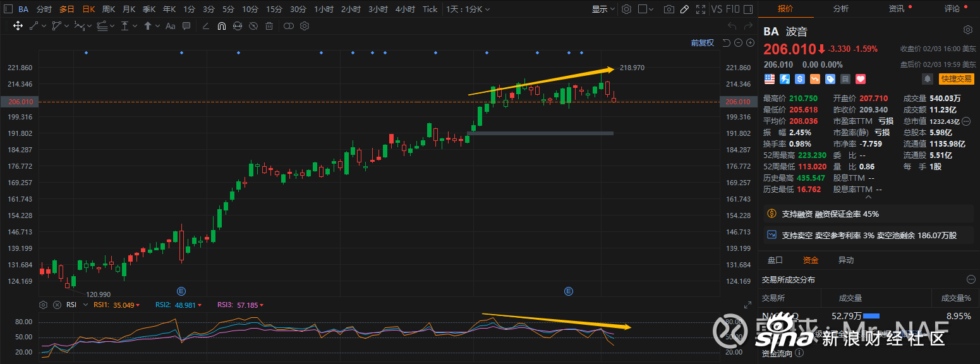This screenshot has width=980, height=364.
Task: Zoom in the chart with plus
Action: (750, 43)
